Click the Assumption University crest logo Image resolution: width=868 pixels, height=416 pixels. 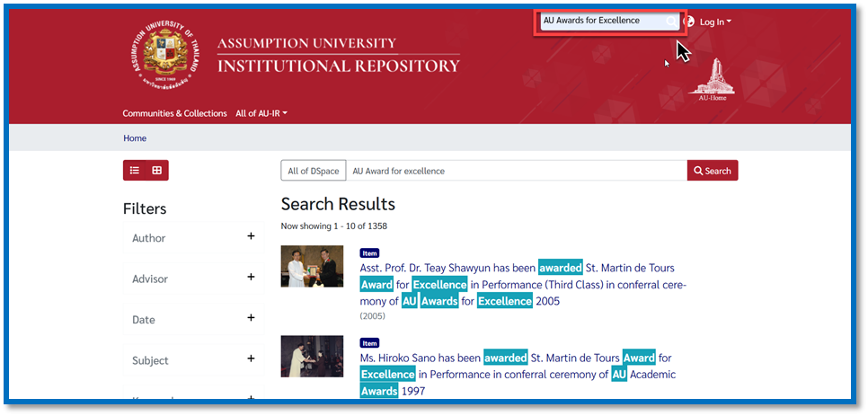coord(163,54)
